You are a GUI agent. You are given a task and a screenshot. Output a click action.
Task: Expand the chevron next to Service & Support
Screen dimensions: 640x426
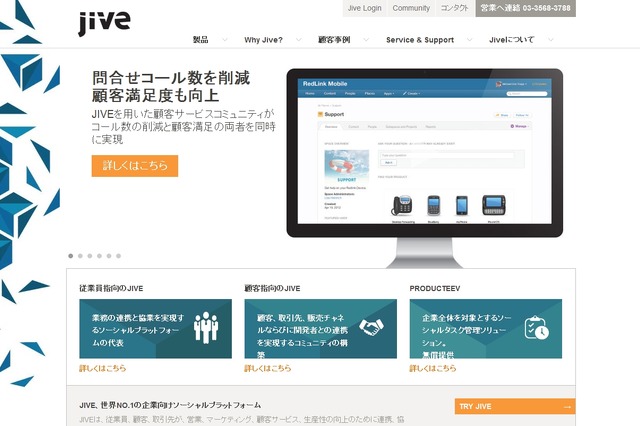(469, 40)
